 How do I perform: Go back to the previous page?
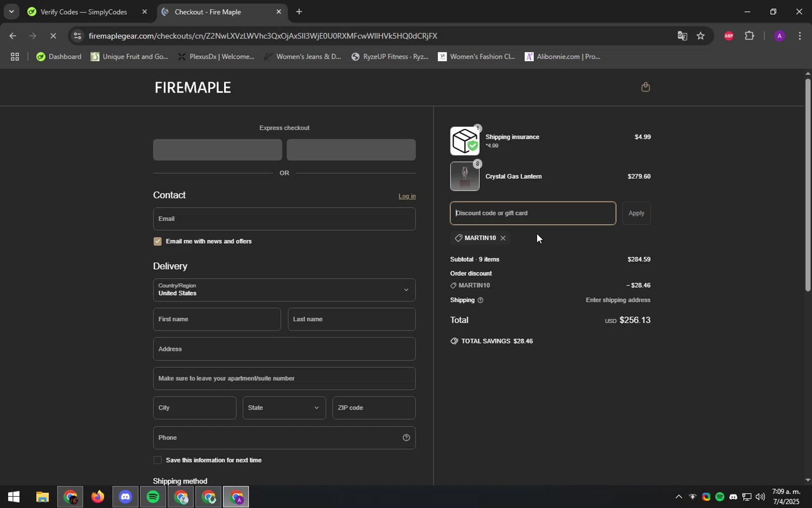pos(12,36)
